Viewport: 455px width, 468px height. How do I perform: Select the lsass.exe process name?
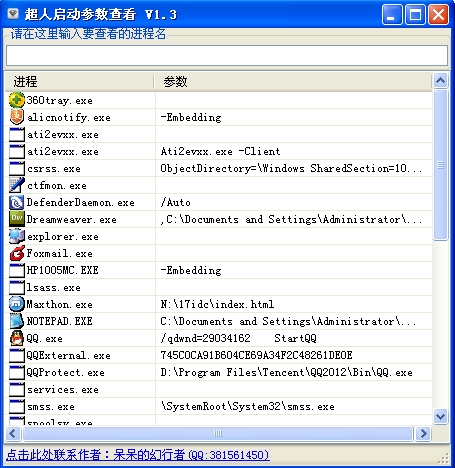[54, 288]
